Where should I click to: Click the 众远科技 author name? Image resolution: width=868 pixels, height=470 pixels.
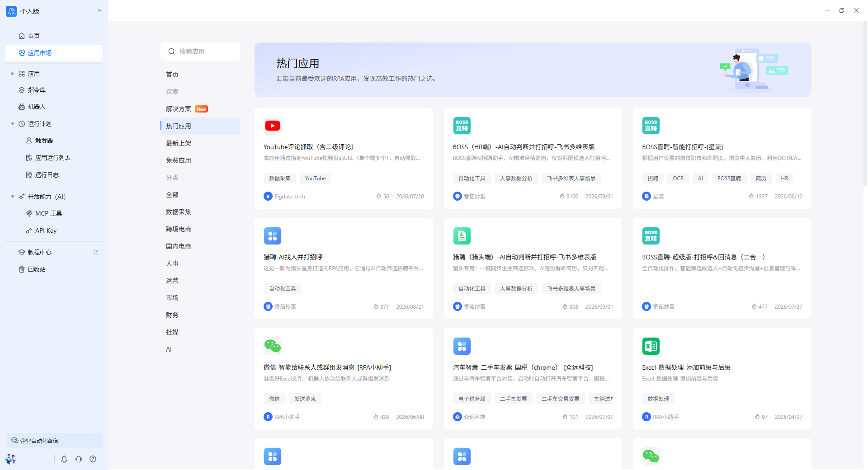[475, 417]
